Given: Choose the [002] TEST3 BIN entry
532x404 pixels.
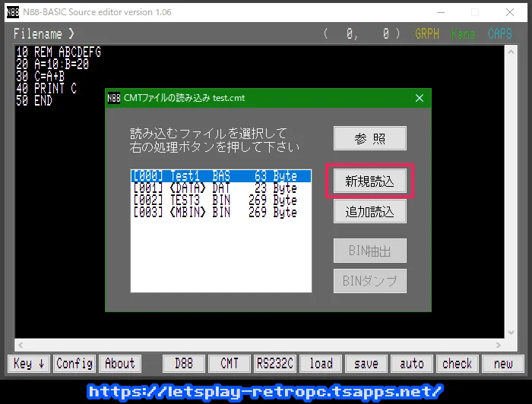Looking at the screenshot, I should [220, 200].
